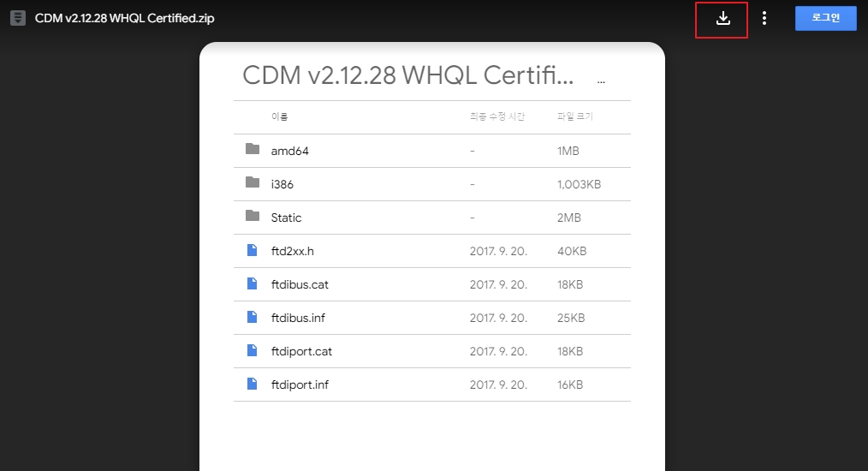Click the i386 folder icon
The width and height of the screenshot is (868, 471).
point(253,182)
